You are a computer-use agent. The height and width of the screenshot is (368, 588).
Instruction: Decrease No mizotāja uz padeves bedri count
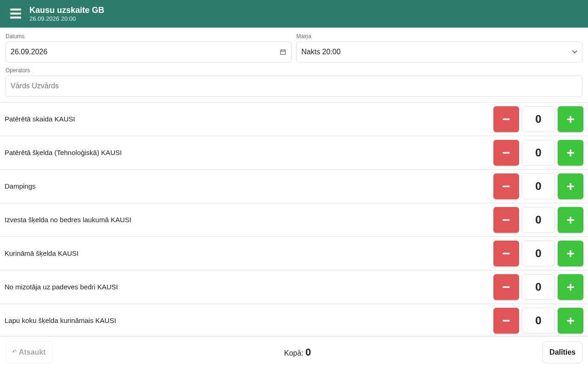(x=506, y=287)
